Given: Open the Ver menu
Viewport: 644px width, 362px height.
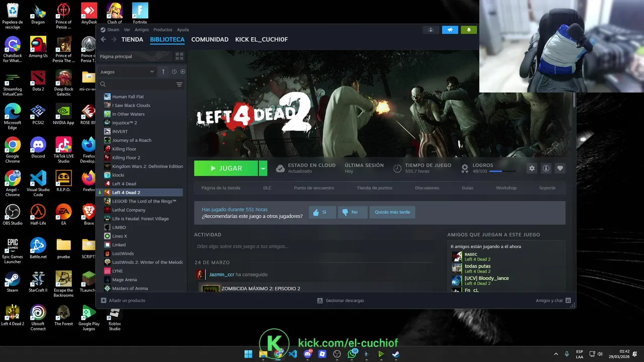Looking at the screenshot, I should tap(127, 30).
